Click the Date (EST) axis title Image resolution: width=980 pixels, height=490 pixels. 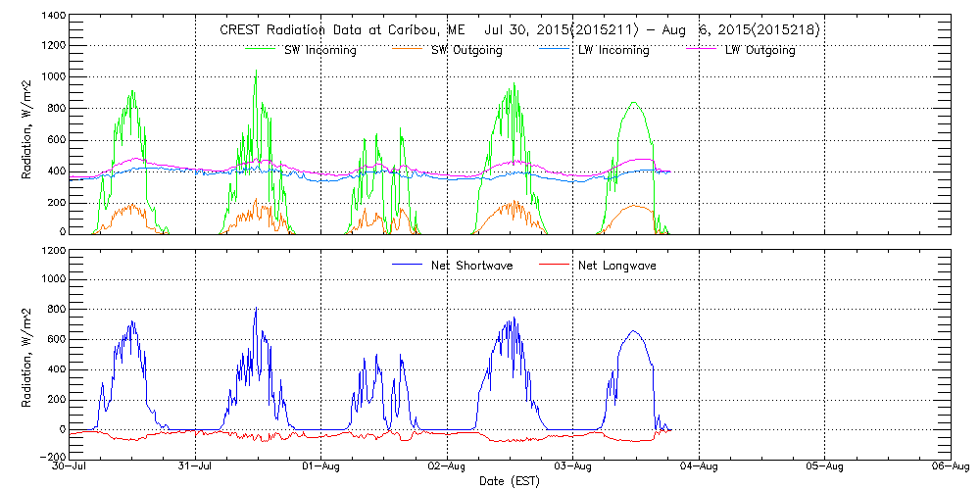pyautogui.click(x=510, y=481)
